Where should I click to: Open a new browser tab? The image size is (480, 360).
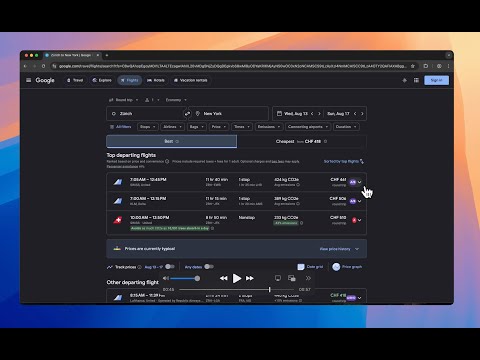point(107,55)
